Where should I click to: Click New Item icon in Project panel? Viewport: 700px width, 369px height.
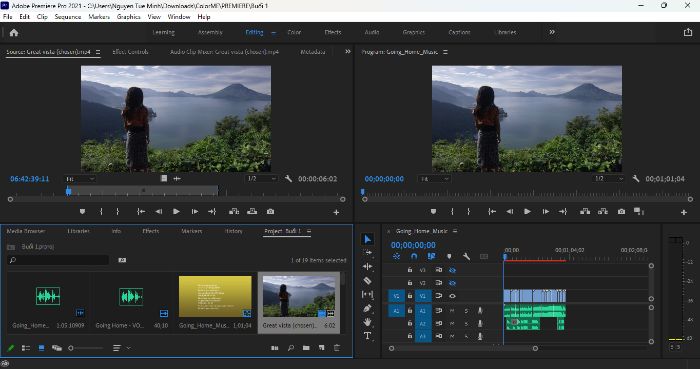pyautogui.click(x=321, y=348)
